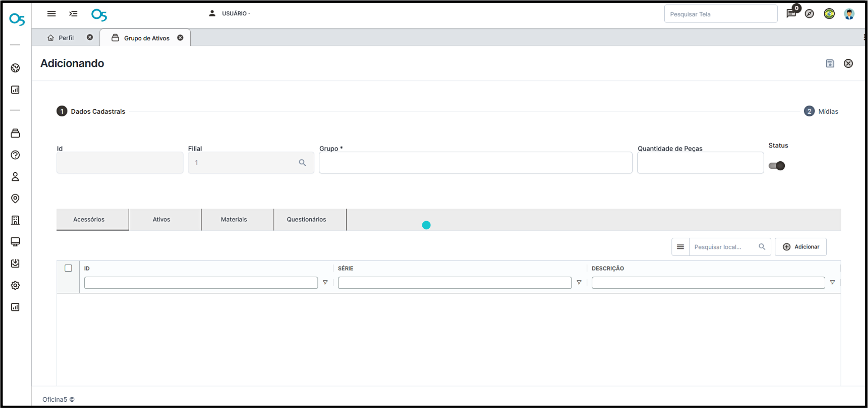868x408 pixels.
Task: Open the user avatar profile icon
Action: (x=849, y=14)
